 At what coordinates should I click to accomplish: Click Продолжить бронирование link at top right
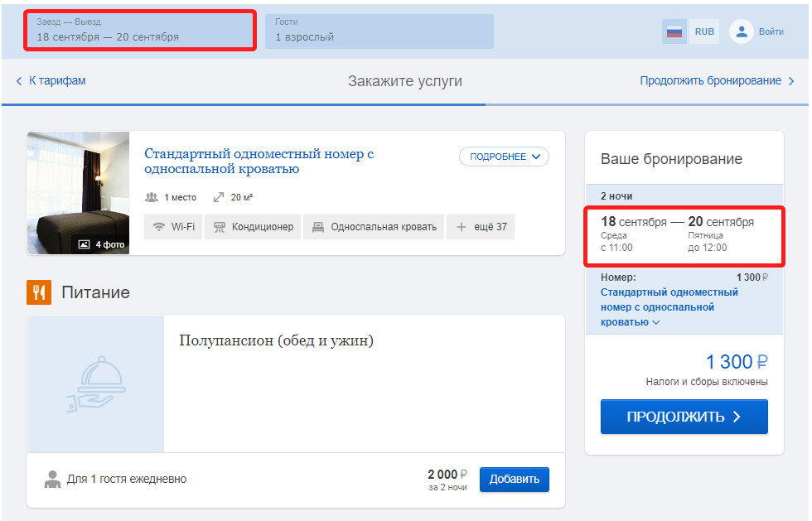click(x=718, y=81)
